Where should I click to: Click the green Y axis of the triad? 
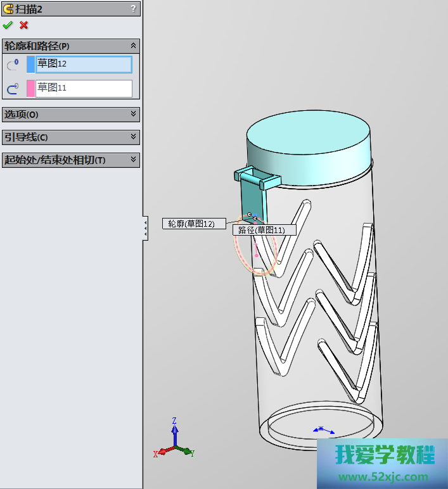pyautogui.click(x=186, y=452)
